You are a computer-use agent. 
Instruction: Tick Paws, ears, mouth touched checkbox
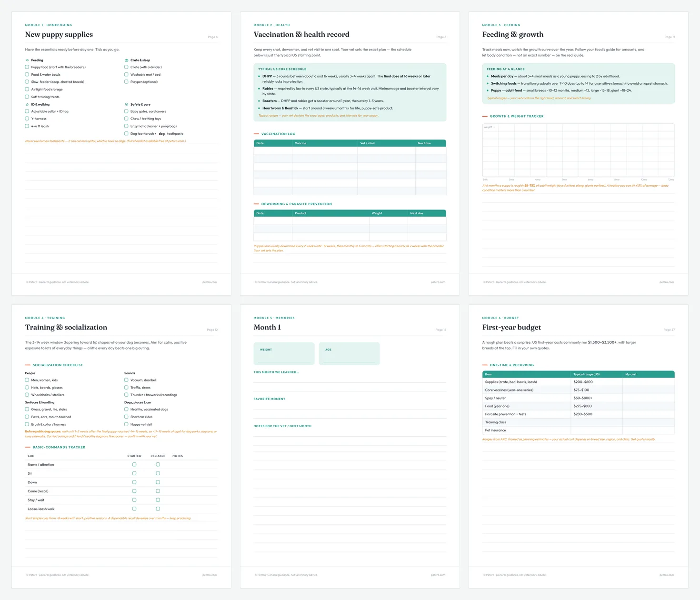[x=27, y=417]
